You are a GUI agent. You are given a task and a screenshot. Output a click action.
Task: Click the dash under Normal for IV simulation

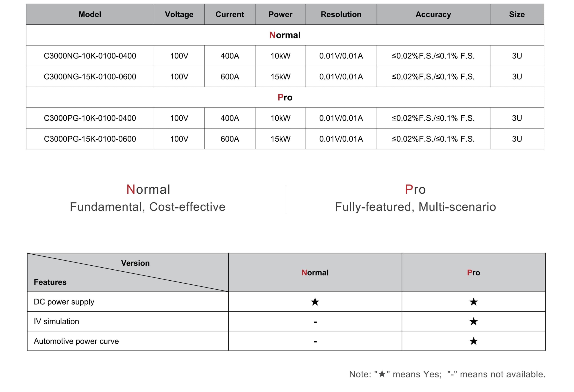[315, 322]
